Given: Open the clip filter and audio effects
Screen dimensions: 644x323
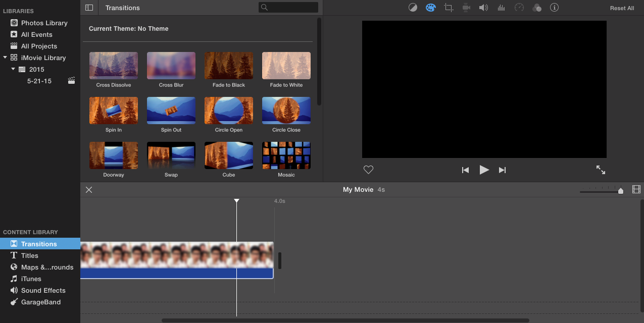Looking at the screenshot, I should tap(537, 8).
